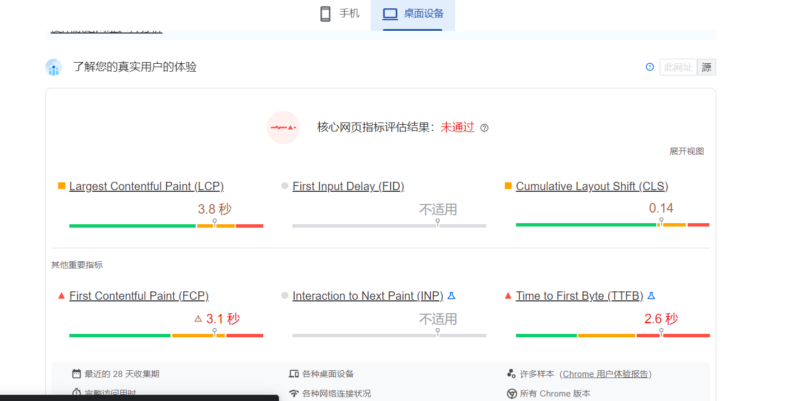
Task: Click the orange square icon beside CLS
Action: 508,186
